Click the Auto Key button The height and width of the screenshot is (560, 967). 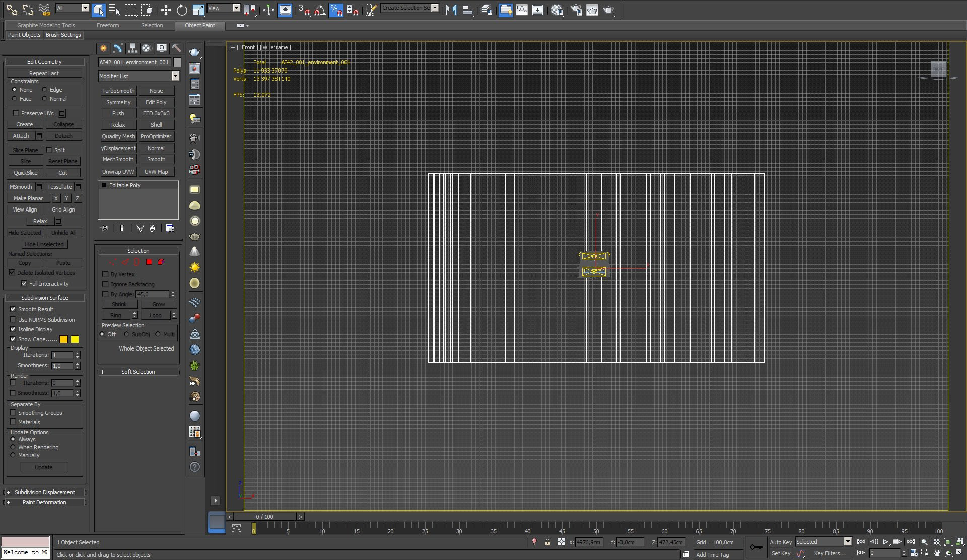[x=780, y=542]
